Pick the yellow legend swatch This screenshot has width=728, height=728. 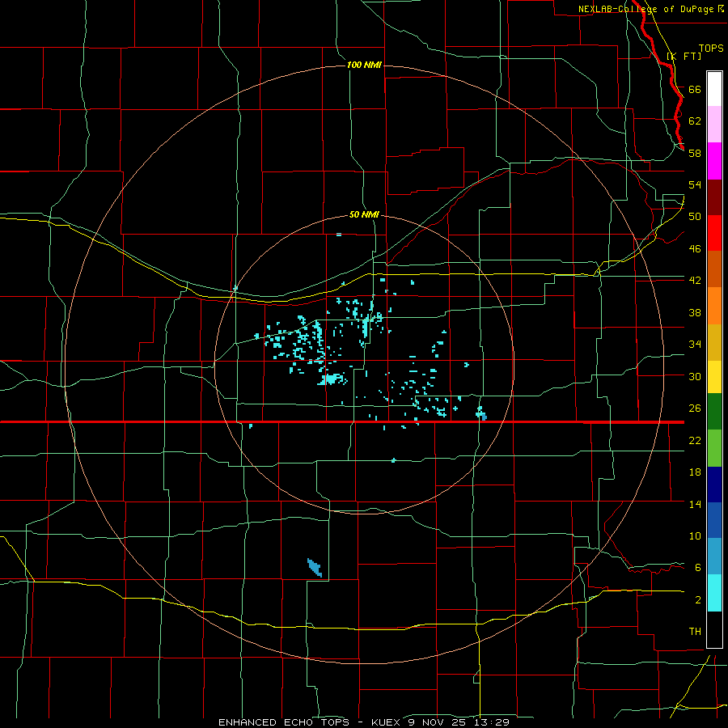pyautogui.click(x=714, y=377)
